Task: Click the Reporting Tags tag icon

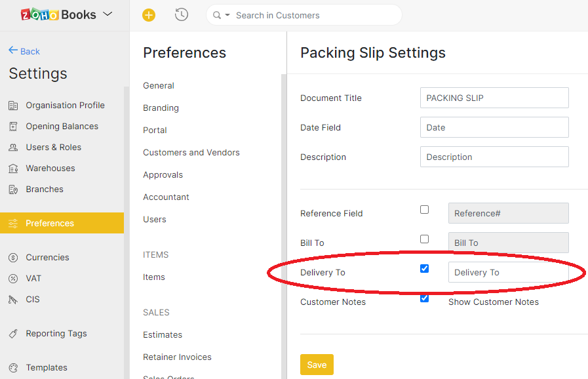Action: (13, 334)
